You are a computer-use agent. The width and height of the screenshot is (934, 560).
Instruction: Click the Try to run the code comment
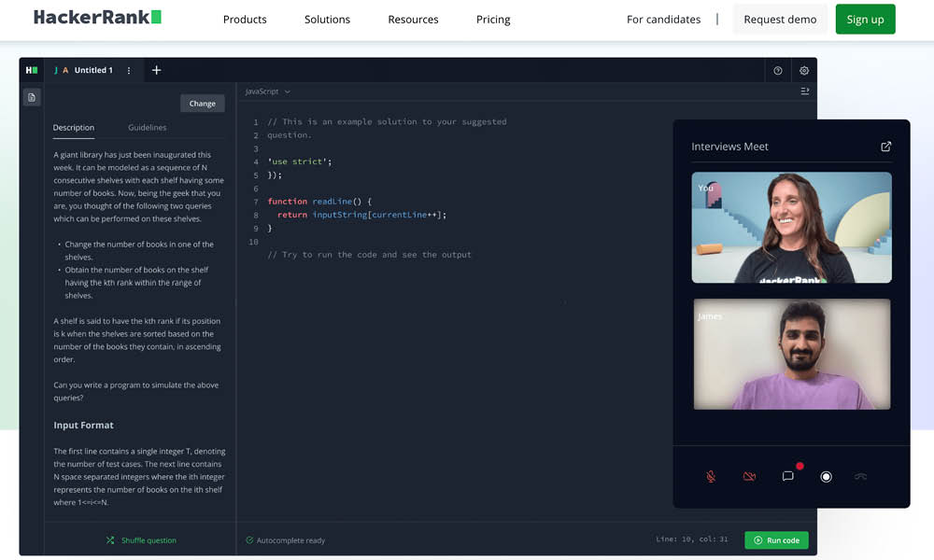369,255
